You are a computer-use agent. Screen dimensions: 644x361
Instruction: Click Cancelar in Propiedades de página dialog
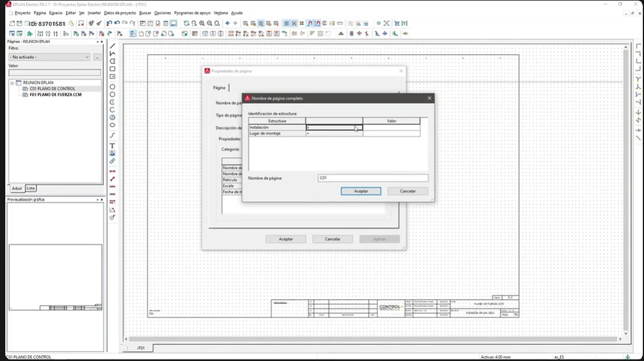(333, 239)
